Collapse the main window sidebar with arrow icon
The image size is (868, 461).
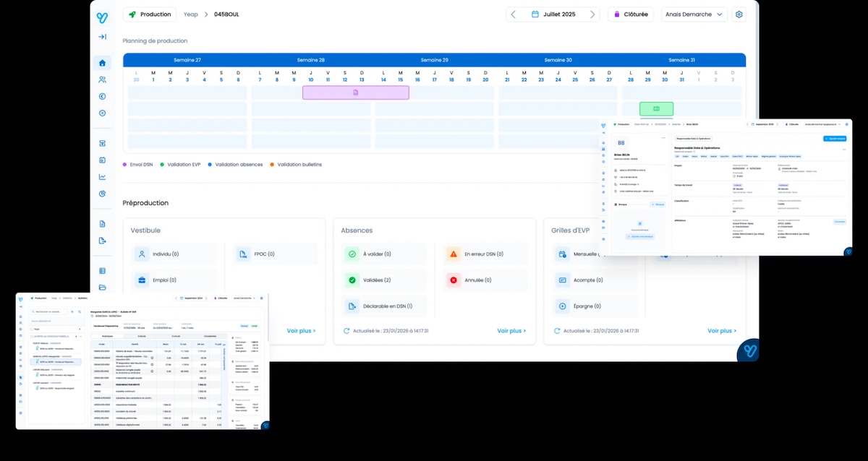coord(102,37)
